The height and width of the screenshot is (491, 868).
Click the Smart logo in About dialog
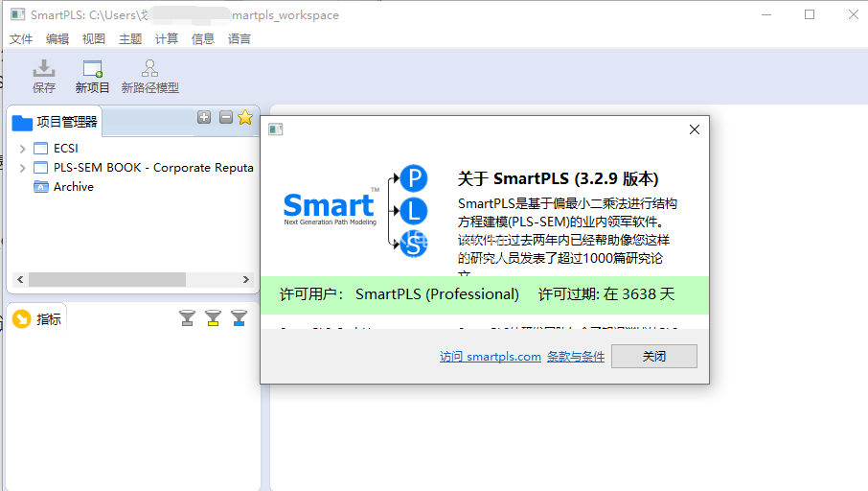[331, 207]
